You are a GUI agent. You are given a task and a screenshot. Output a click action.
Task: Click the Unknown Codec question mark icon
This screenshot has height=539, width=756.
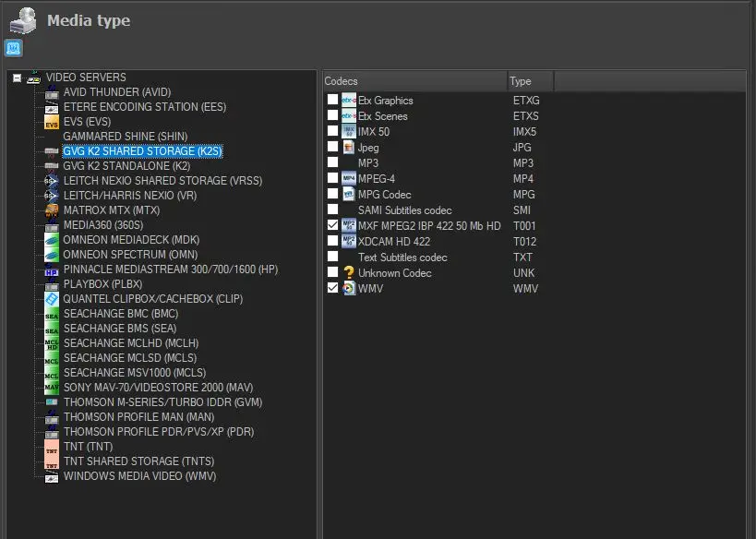349,273
